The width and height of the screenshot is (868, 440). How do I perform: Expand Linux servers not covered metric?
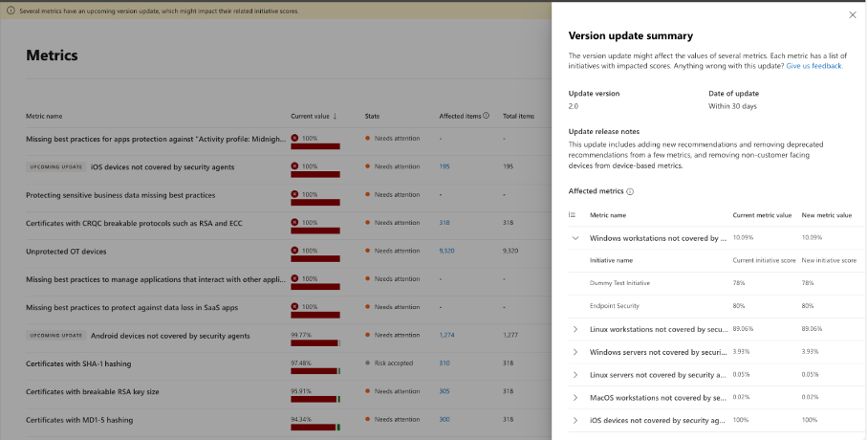pyautogui.click(x=575, y=375)
